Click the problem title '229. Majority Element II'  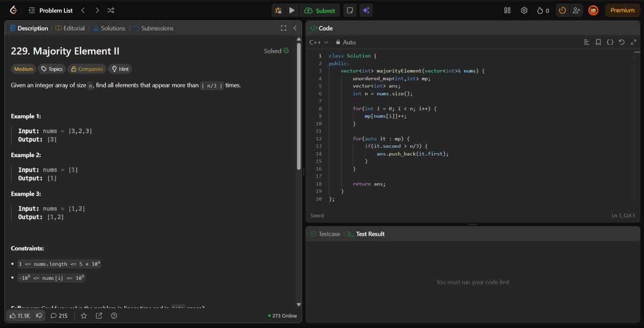click(x=65, y=51)
